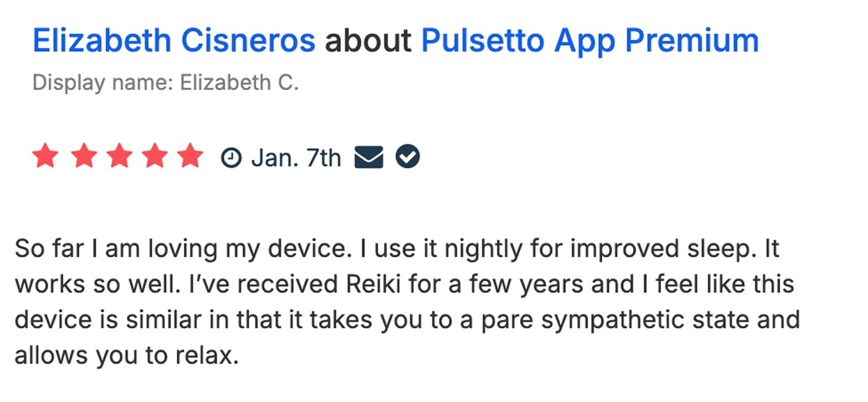
Task: Click the Jan. 7th review date
Action: tap(296, 158)
